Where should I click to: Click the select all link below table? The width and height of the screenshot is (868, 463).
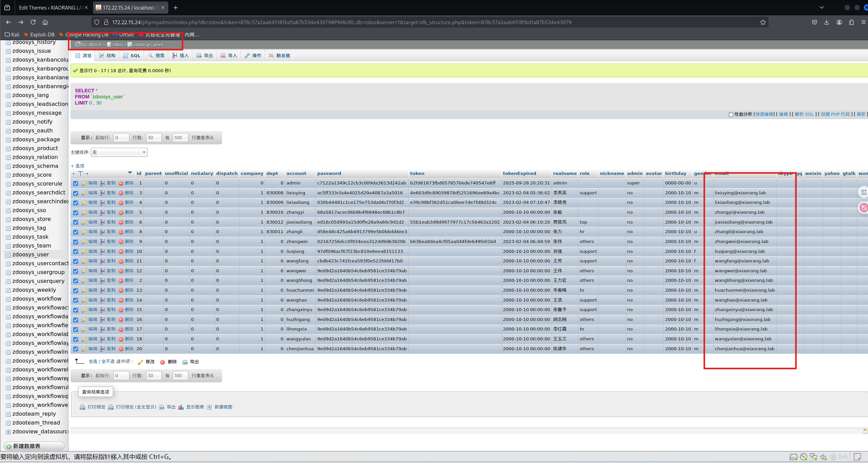pyautogui.click(x=93, y=362)
